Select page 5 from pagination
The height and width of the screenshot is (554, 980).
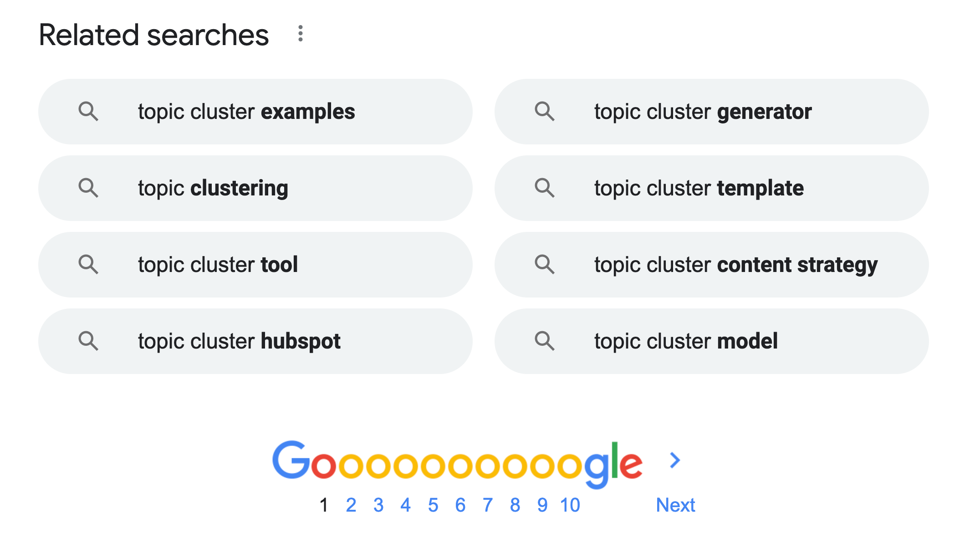pyautogui.click(x=432, y=504)
